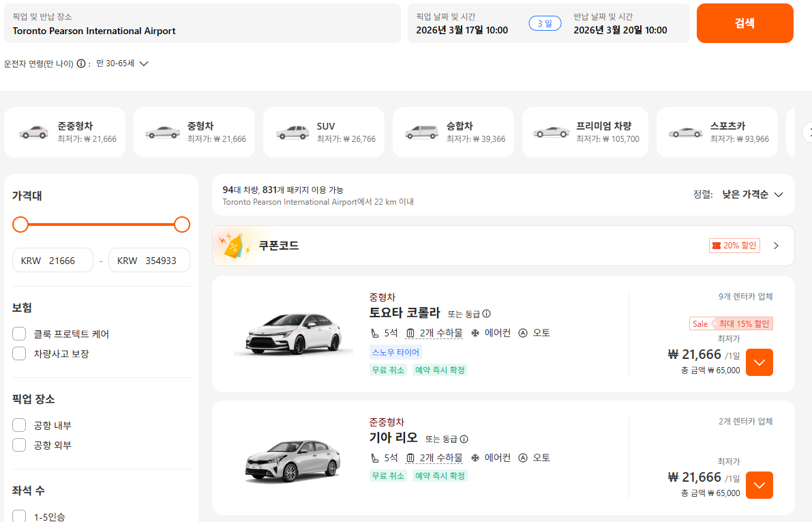Viewport: 812px width, 522px height.
Task: Click the sort dropdown chevron arrow
Action: [779, 195]
